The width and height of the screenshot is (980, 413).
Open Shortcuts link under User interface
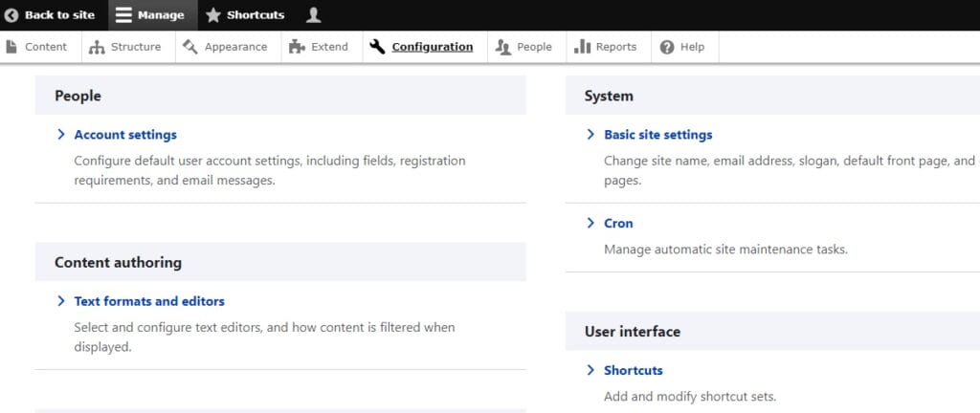tap(634, 370)
